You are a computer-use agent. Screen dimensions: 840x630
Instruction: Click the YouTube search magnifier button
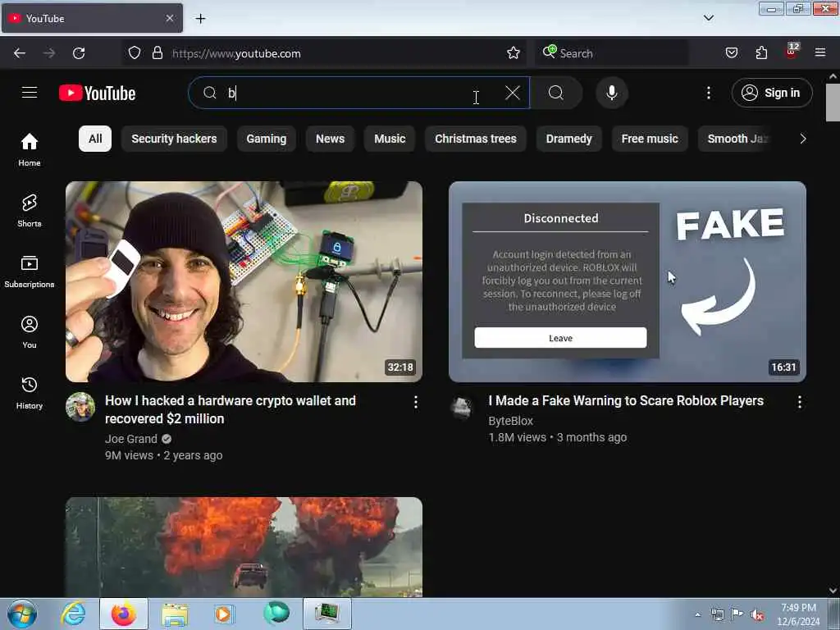tap(556, 93)
